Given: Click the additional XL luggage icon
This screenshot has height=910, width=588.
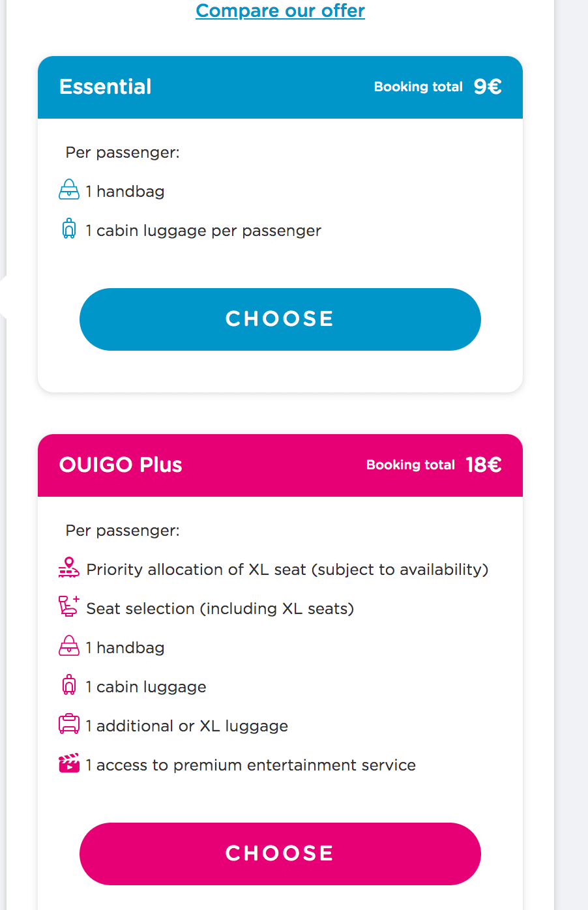Looking at the screenshot, I should coord(69,724).
